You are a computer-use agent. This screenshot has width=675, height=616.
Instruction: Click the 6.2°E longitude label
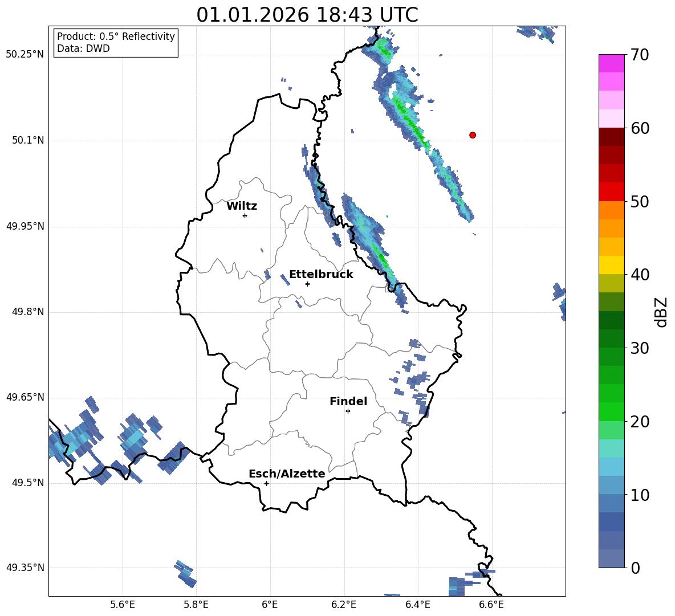click(x=344, y=605)
